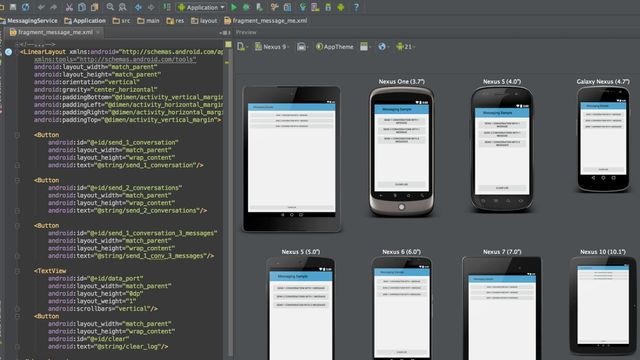
Task: Click the layout breadcrumb folder
Action: coord(204,20)
